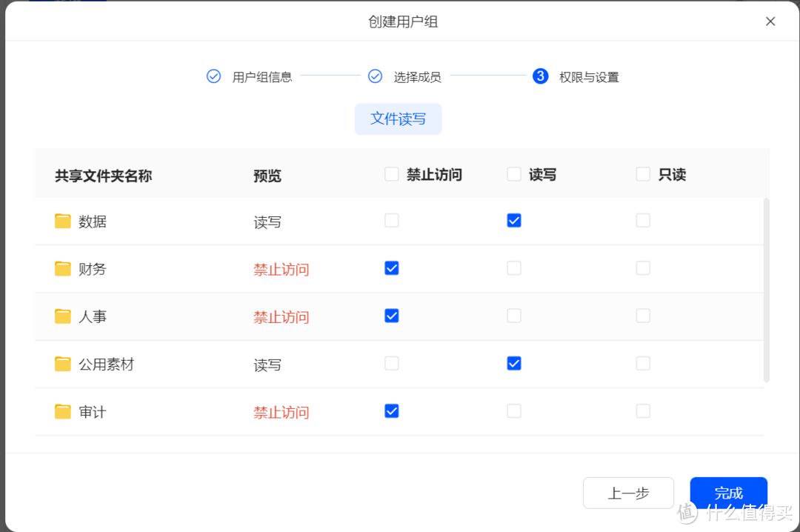Click the step 3 numbered circle icon
This screenshot has width=800, height=532.
coord(540,76)
